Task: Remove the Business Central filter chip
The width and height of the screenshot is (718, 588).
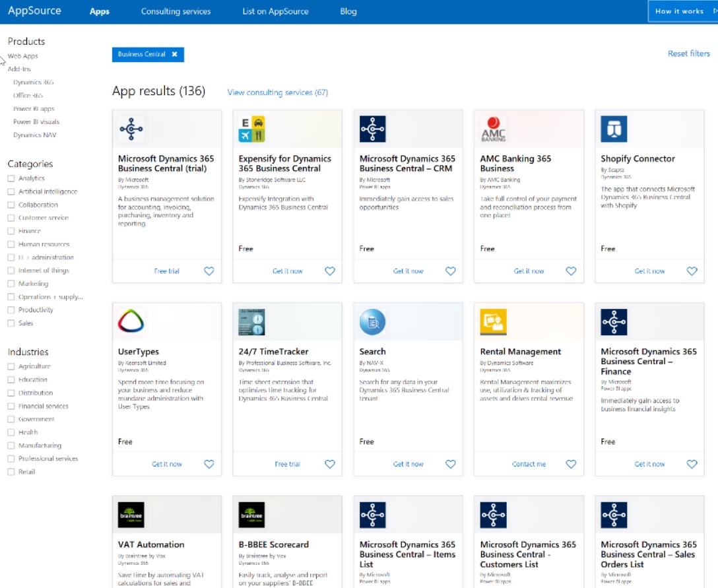Action: pyautogui.click(x=174, y=54)
